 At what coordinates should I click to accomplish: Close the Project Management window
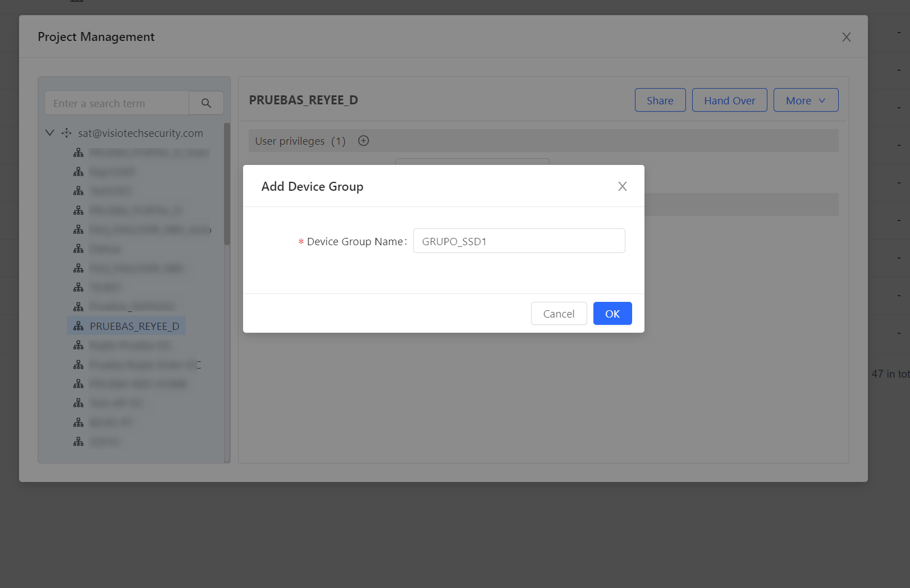coord(847,37)
